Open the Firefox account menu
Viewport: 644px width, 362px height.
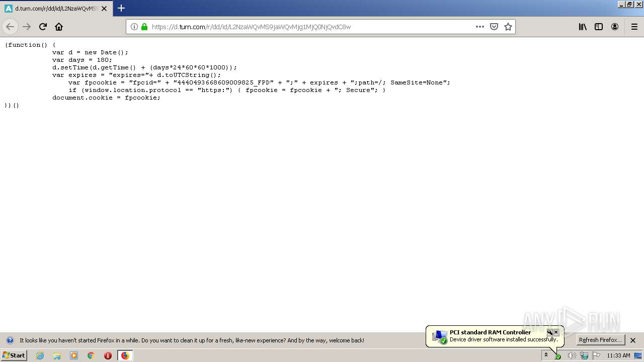[x=615, y=27]
